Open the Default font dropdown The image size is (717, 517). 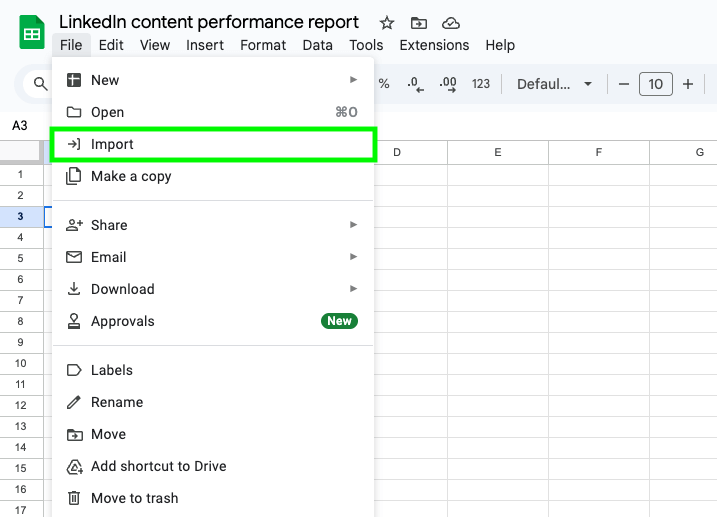[x=554, y=84]
